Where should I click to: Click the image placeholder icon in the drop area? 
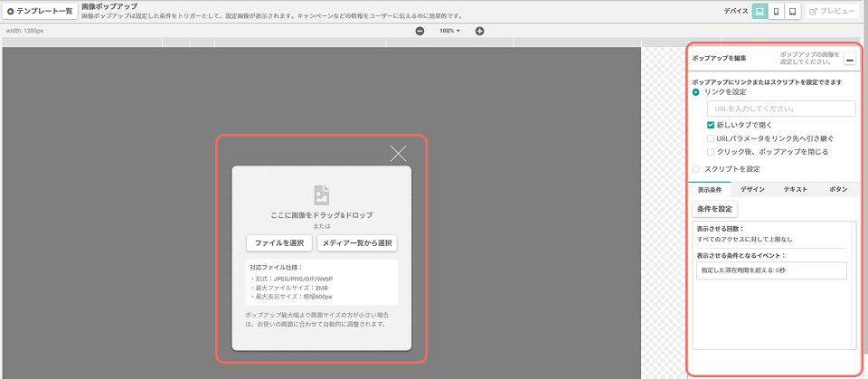[322, 195]
